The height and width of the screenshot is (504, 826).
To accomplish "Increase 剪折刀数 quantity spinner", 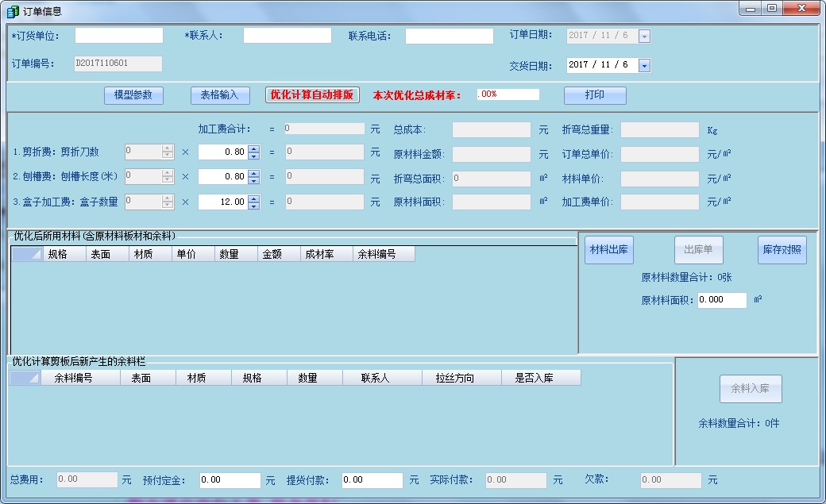I will click(168, 148).
